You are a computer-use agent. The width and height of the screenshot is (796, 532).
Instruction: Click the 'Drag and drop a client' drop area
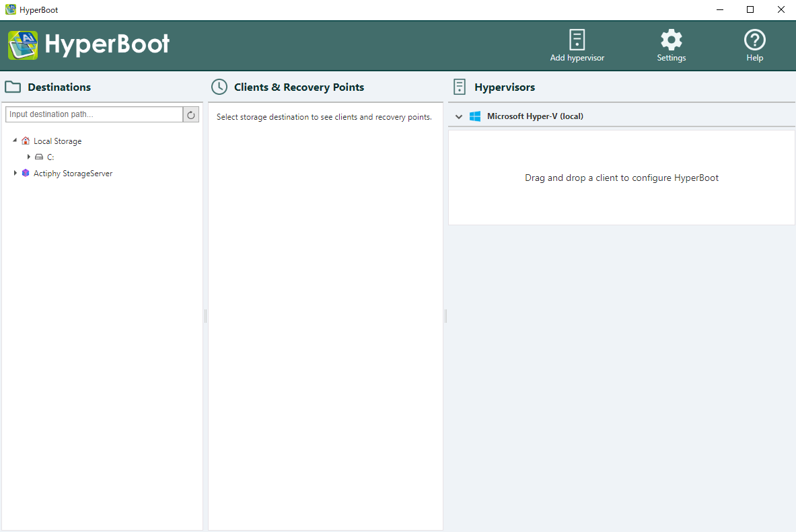tap(621, 178)
